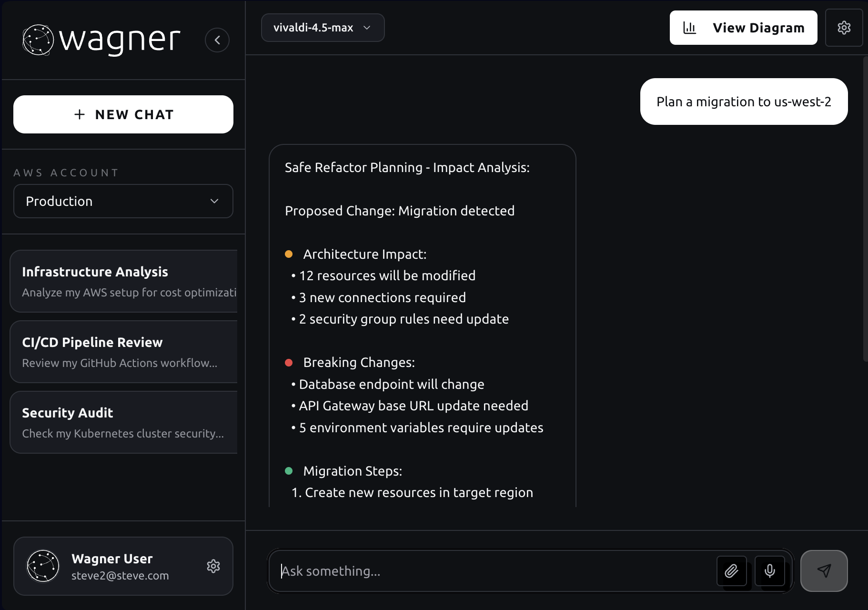This screenshot has width=868, height=610.
Task: Click the Wagner logo icon
Action: 38,40
